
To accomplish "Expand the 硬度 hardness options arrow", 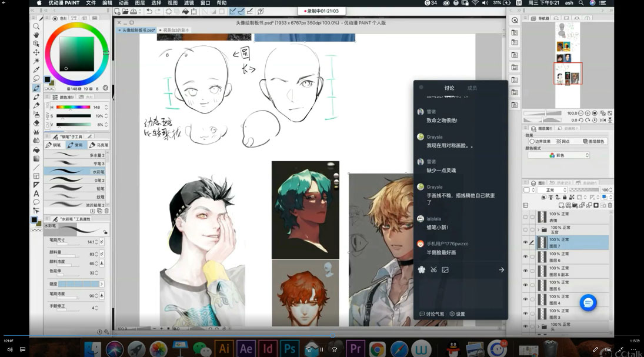I will pos(101,284).
